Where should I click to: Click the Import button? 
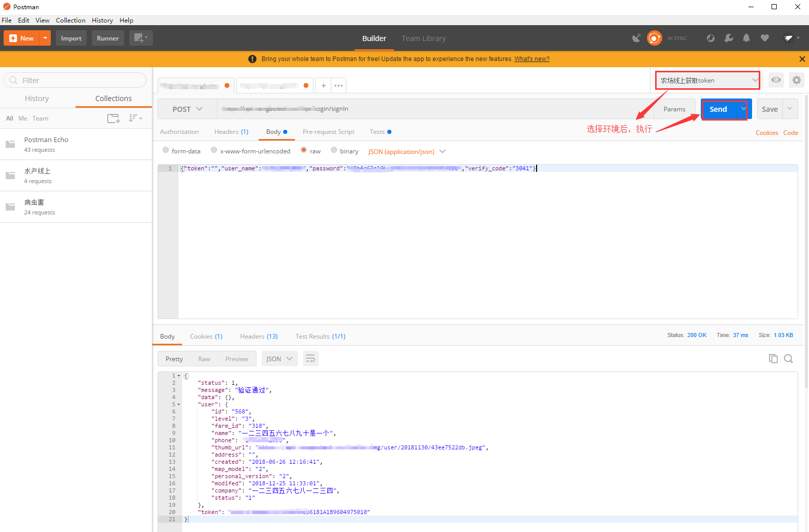[71, 38]
